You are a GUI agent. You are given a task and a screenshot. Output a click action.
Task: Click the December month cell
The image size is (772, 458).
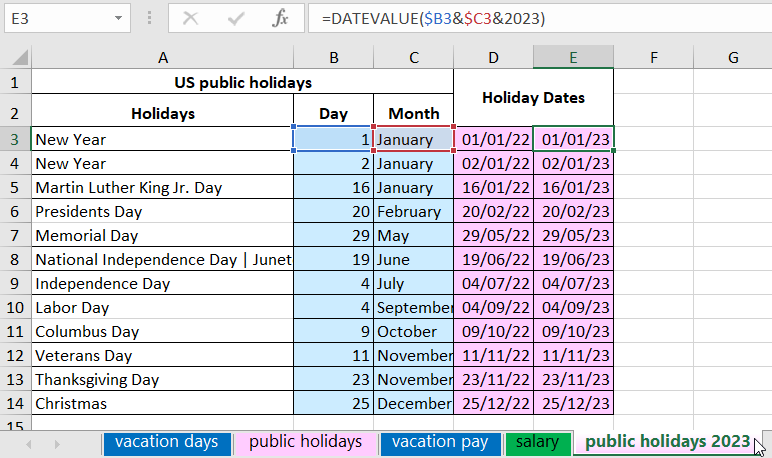[x=414, y=403]
